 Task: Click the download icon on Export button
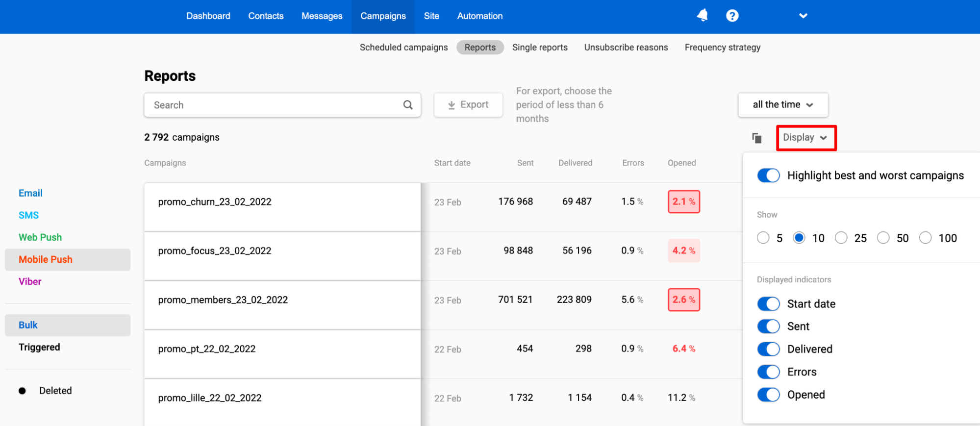452,105
